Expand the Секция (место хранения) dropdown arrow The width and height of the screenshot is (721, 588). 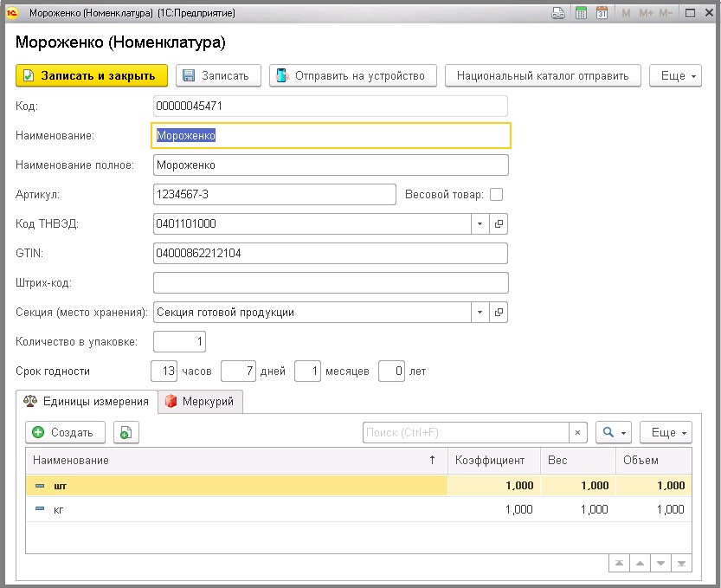tap(480, 313)
